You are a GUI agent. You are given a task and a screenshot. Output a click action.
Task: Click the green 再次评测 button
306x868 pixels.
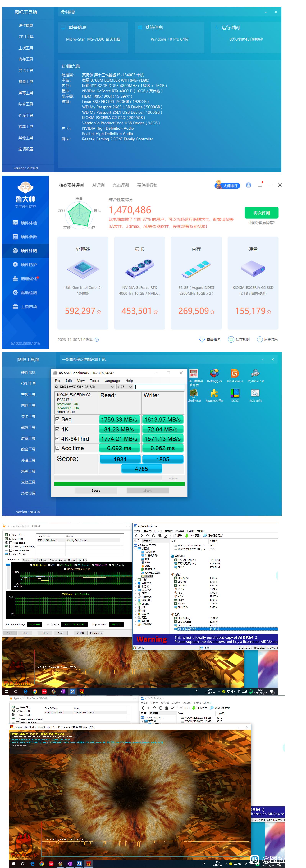(262, 213)
